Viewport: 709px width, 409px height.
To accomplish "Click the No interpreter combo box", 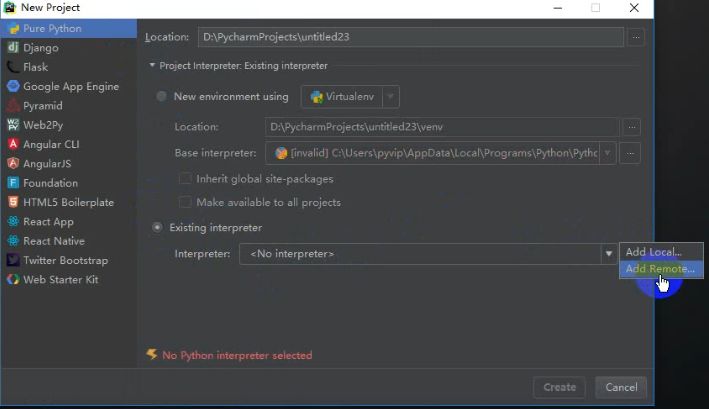I will coord(428,254).
